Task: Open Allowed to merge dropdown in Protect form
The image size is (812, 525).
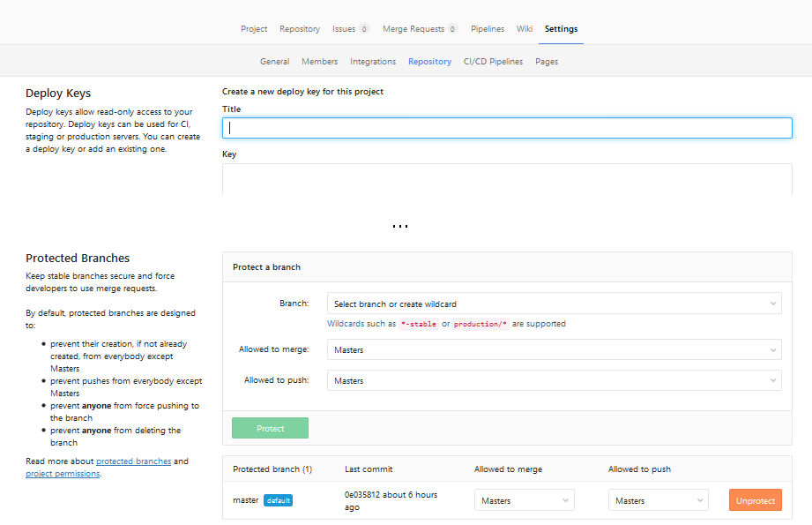Action: (x=554, y=349)
